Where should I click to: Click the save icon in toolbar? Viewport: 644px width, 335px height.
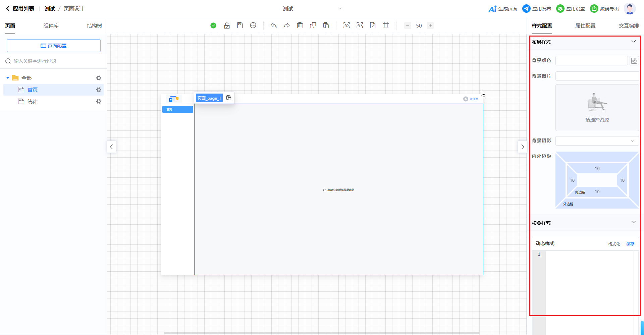(x=240, y=25)
